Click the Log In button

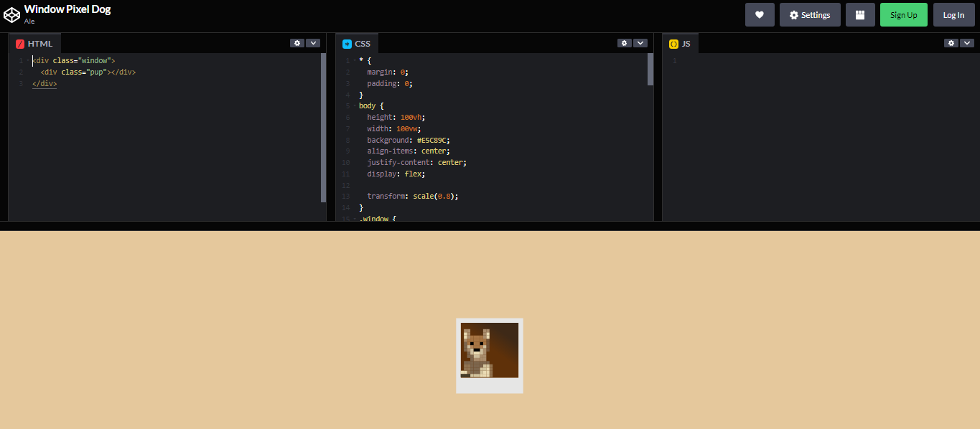[953, 14]
